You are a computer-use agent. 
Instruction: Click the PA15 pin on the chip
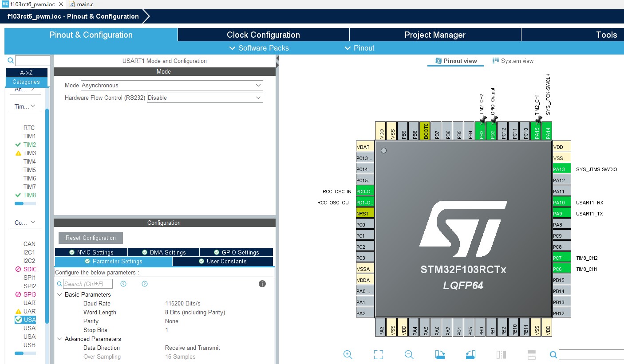pos(536,131)
